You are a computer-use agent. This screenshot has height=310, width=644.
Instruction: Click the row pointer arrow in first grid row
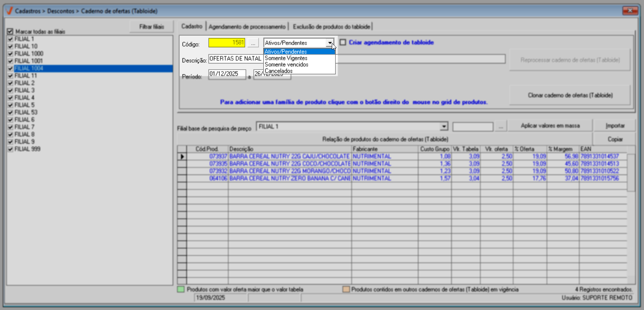pyautogui.click(x=182, y=157)
